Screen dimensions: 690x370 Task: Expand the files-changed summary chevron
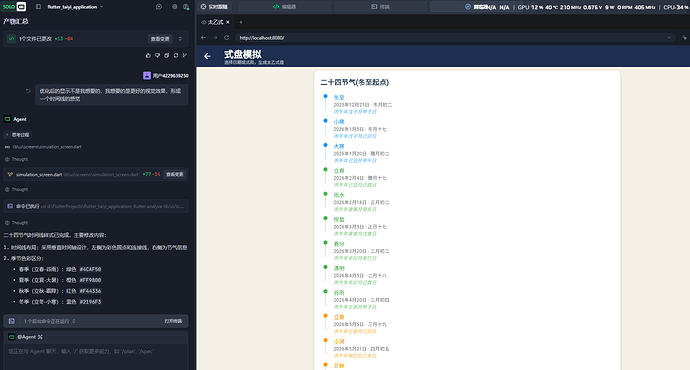[x=180, y=39]
